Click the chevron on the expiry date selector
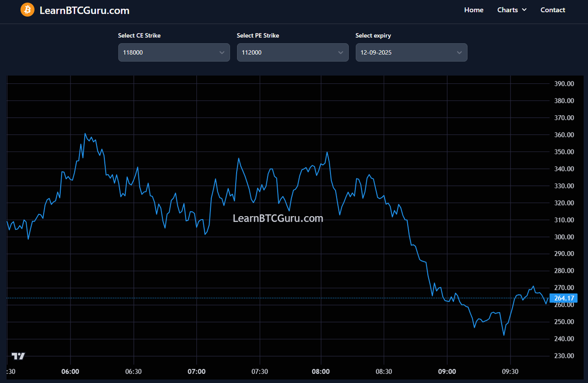 click(x=459, y=52)
